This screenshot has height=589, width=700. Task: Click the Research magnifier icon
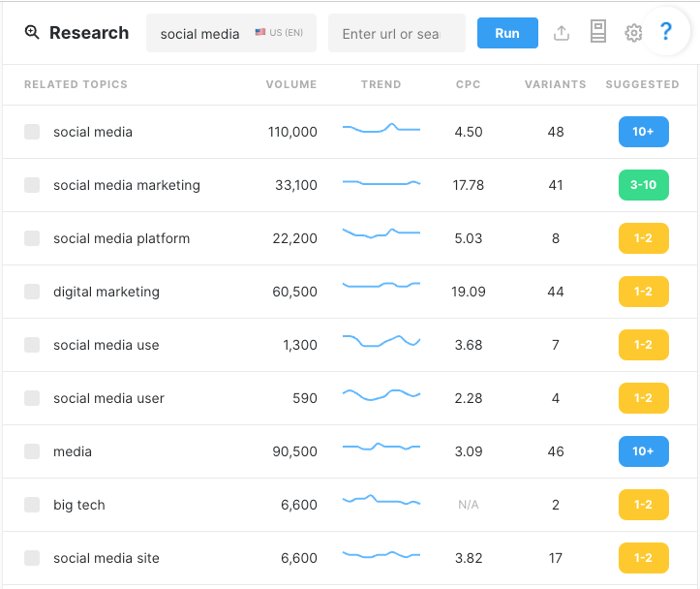coord(32,33)
